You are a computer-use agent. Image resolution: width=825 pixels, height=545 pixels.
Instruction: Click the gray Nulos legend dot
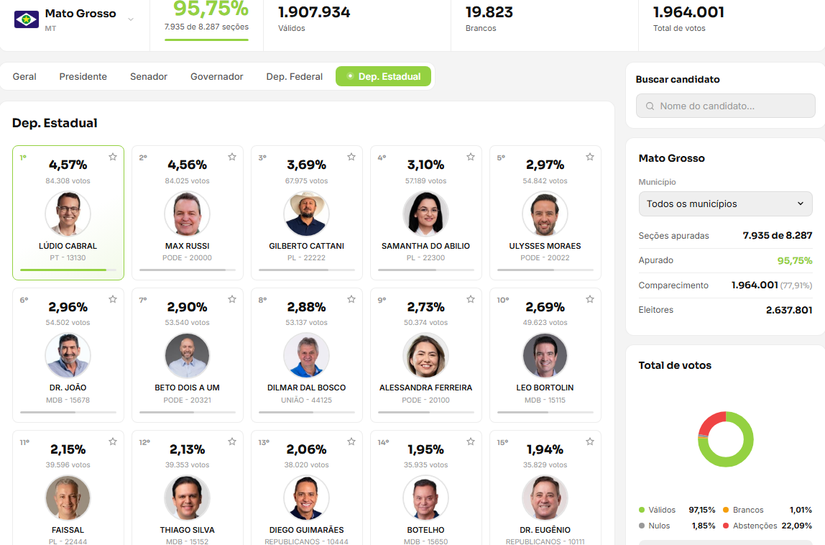click(x=641, y=526)
